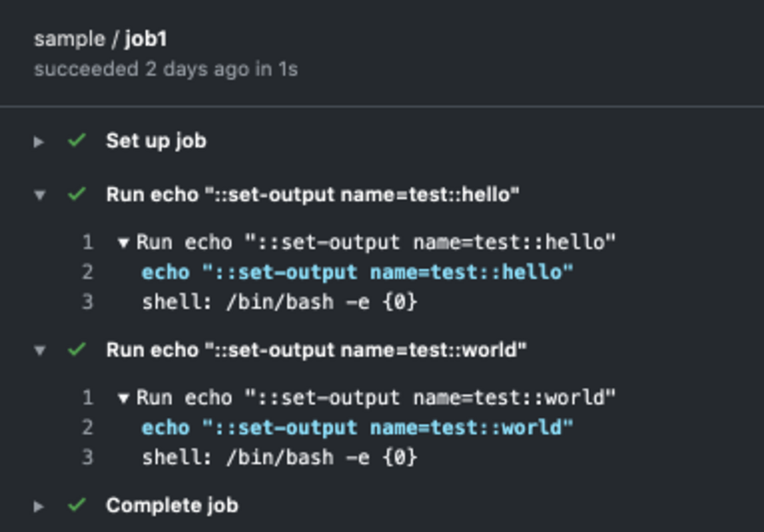The image size is (764, 532).
Task: Select line number 2 in world log
Action: [87, 427]
